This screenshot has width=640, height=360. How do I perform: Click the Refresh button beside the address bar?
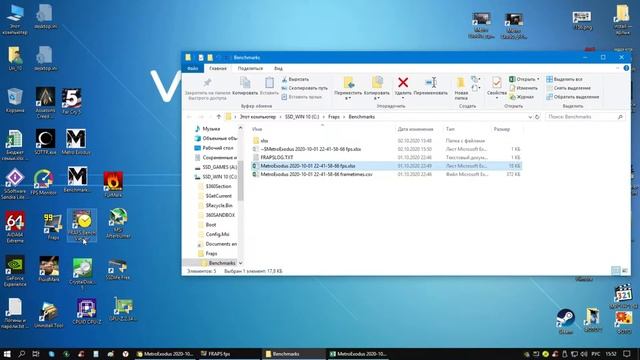[x=538, y=117]
